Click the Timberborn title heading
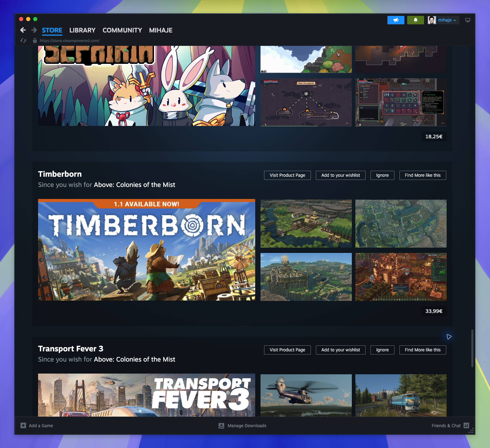Image resolution: width=490 pixels, height=448 pixels. 60,174
